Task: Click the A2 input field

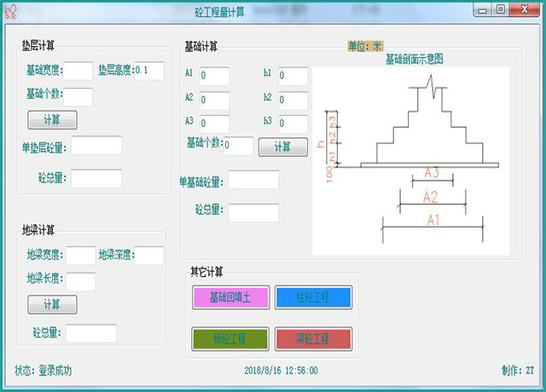Action: click(x=215, y=101)
